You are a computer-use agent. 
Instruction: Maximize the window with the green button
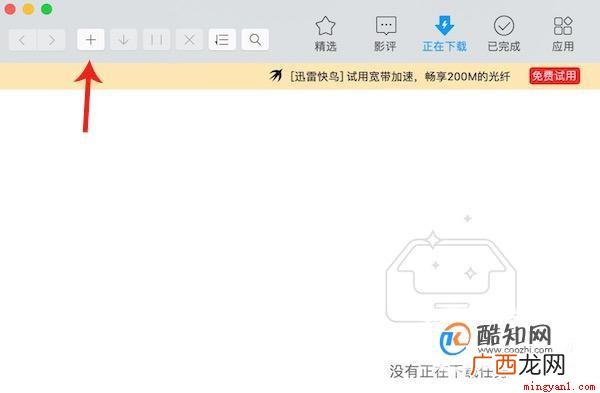click(47, 9)
